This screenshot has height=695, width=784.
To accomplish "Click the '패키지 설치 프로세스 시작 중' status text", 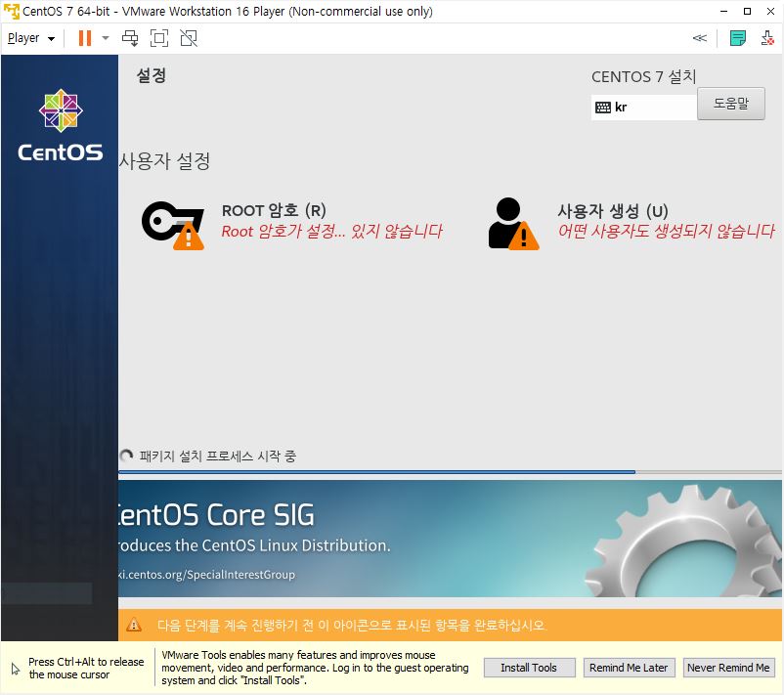I will (218, 456).
